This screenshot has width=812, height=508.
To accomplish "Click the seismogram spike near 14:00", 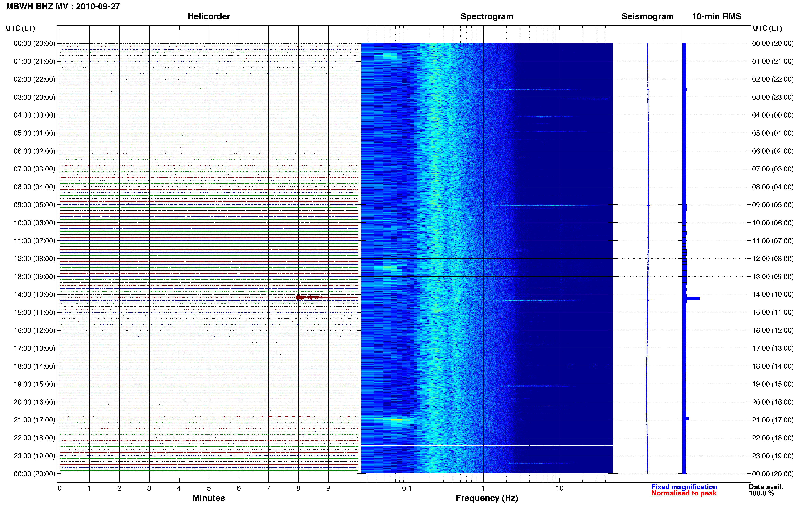I will coord(647,300).
